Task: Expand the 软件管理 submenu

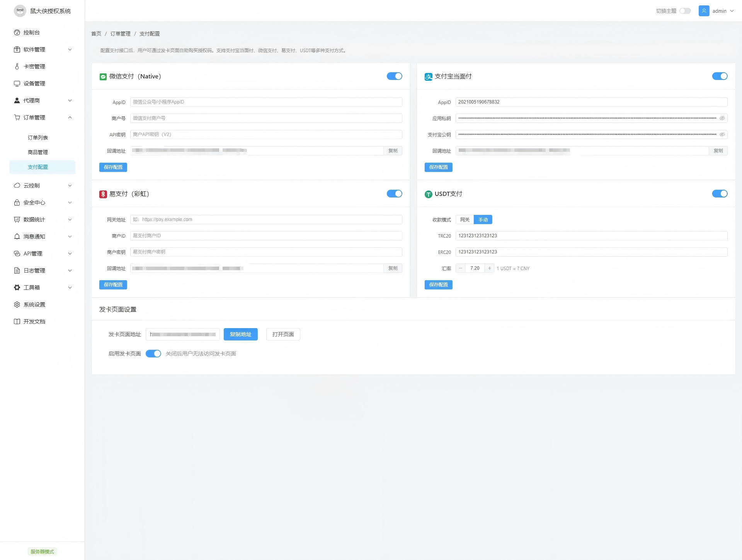Action: click(x=70, y=49)
